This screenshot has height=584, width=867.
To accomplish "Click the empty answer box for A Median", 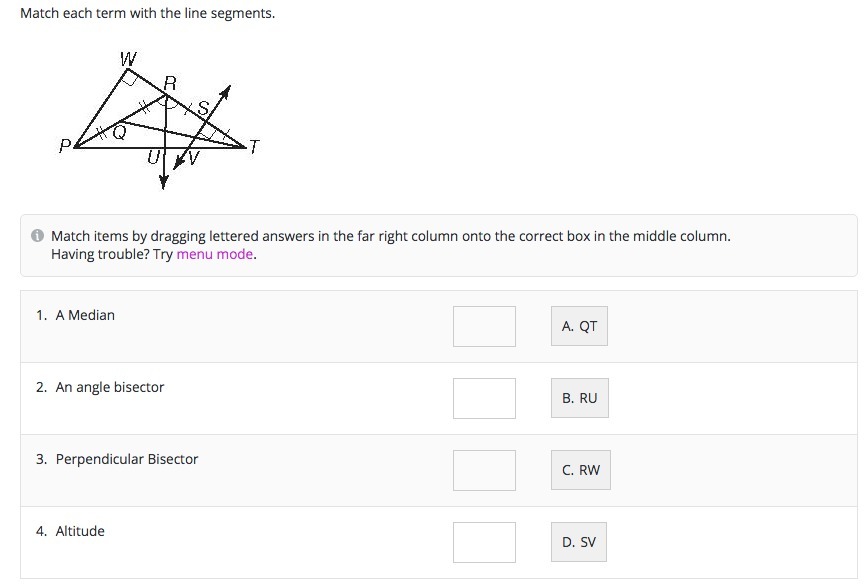I will pos(484,327).
